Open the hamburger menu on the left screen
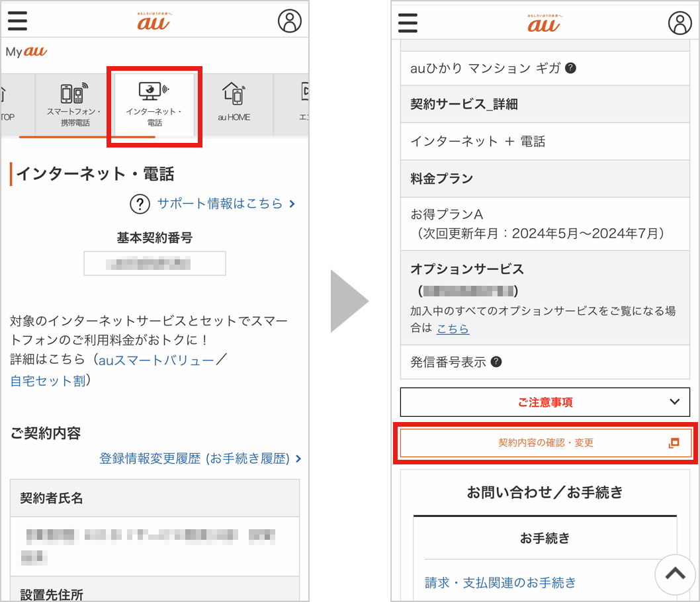 point(17,21)
